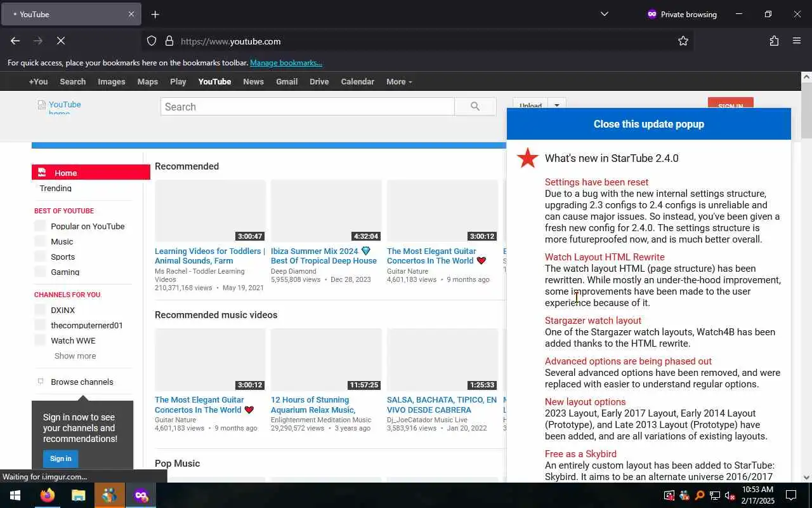The height and width of the screenshot is (508, 812).
Task: Open the Windows Start menu
Action: tap(15, 495)
